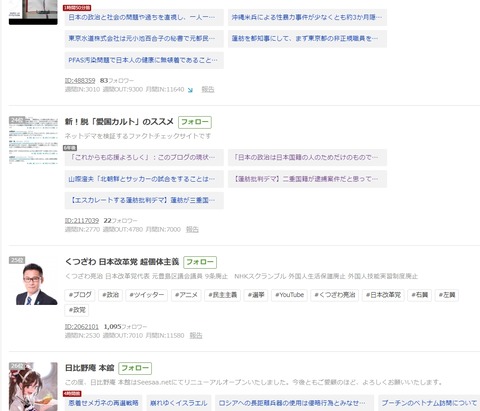Open blog title 日比野庵 本館
The width and height of the screenshot is (480, 411).
point(90,368)
